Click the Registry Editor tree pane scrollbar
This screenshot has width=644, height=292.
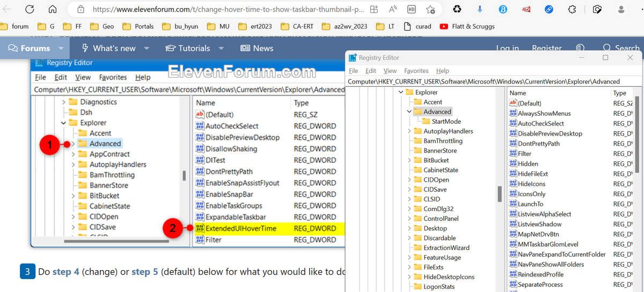[500, 193]
